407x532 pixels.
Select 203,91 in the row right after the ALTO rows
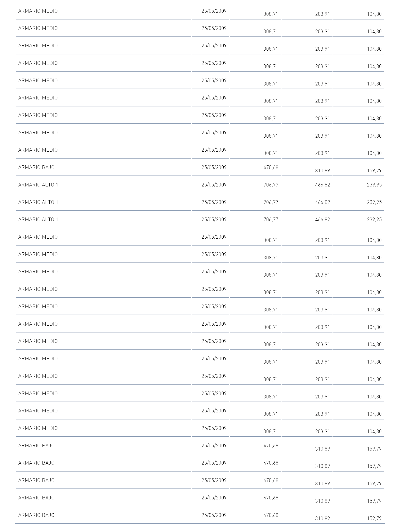[322, 240]
